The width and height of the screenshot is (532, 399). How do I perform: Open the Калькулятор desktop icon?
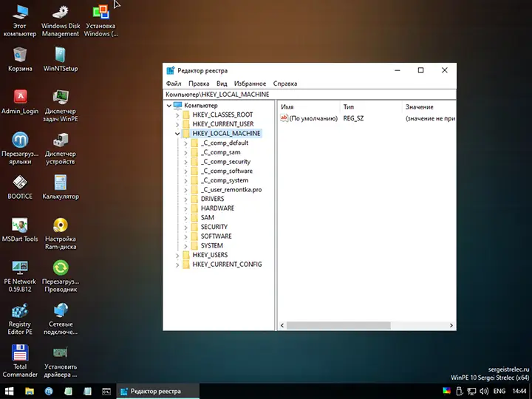click(x=61, y=187)
